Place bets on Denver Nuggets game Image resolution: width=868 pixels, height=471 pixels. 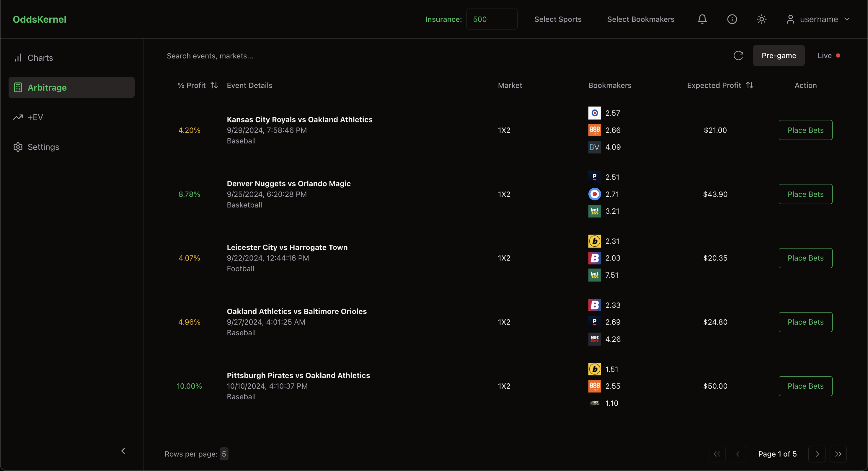click(x=805, y=194)
